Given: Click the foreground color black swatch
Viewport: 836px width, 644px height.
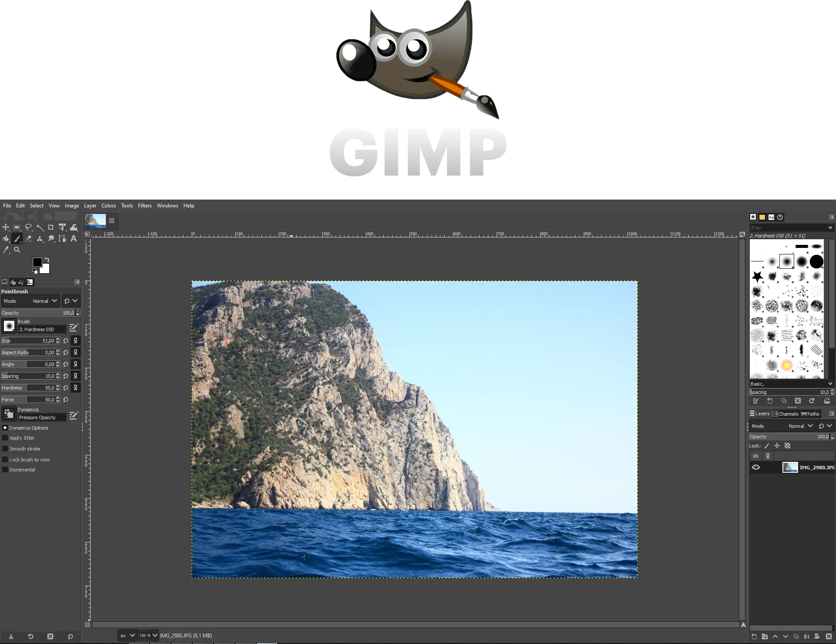Looking at the screenshot, I should click(37, 261).
